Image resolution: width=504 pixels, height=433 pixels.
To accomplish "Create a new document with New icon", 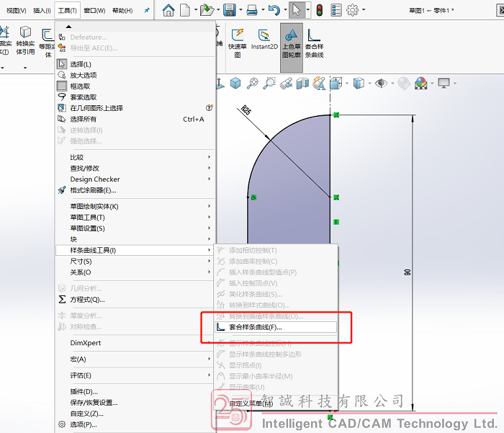I will pos(185,10).
